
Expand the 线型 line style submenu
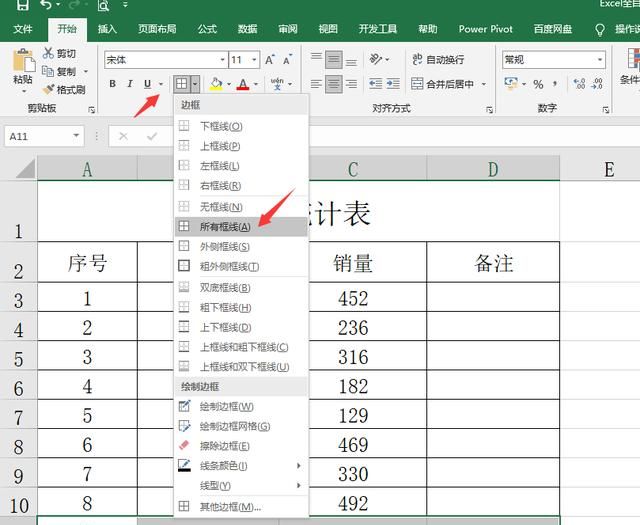pos(242,486)
